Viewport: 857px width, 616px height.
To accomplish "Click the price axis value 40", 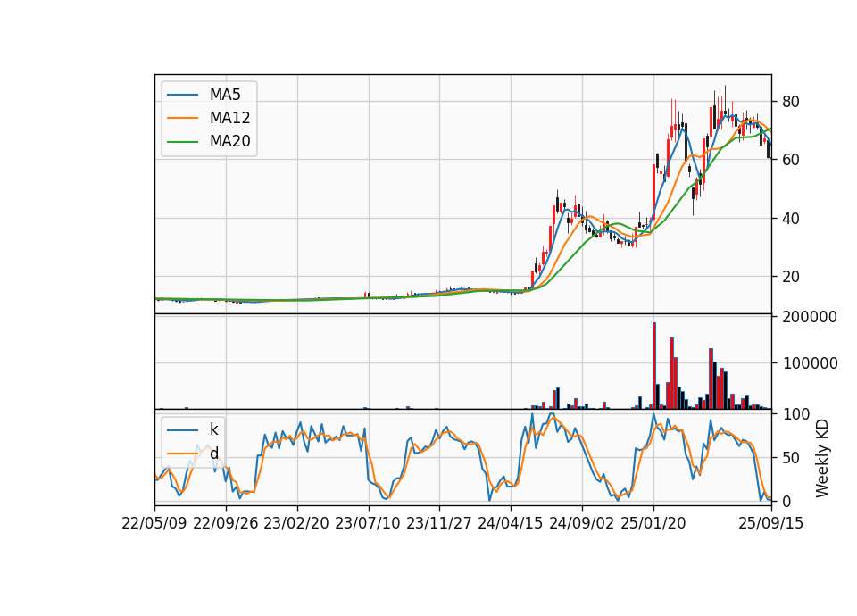I will pyautogui.click(x=791, y=219).
